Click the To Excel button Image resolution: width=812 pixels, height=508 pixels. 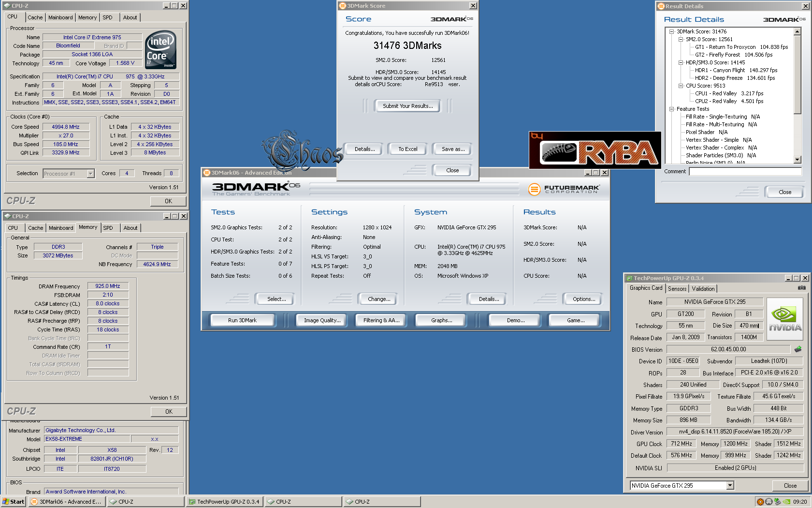pos(407,149)
